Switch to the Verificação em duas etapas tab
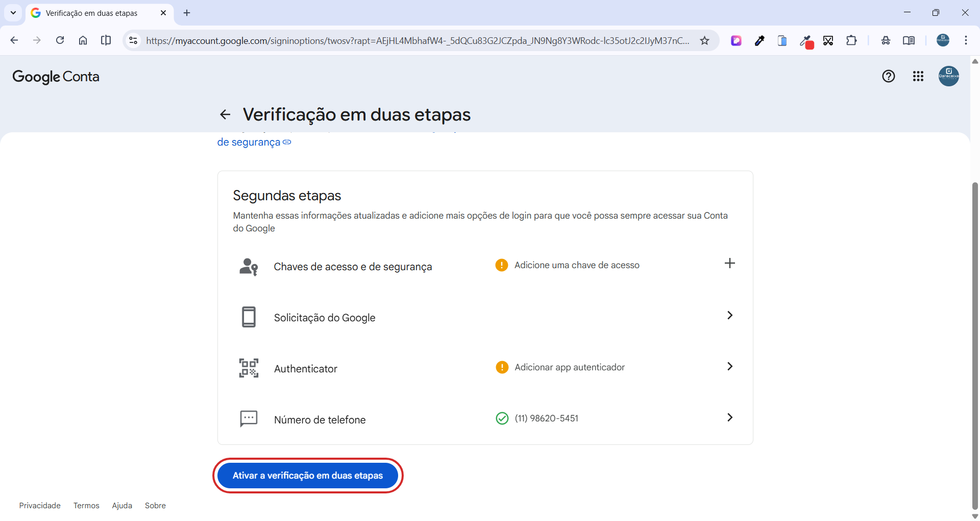Viewport: 980px width, 521px height. (92, 13)
